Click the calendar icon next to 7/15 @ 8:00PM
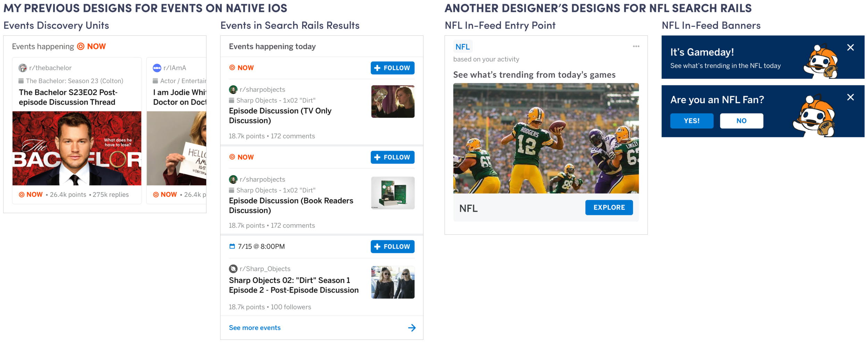The image size is (868, 343). coord(232,246)
